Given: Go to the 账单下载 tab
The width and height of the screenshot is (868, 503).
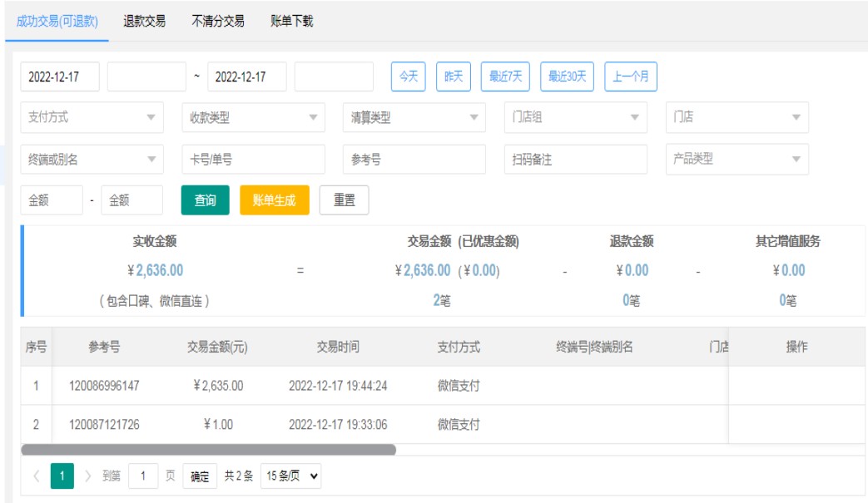Looking at the screenshot, I should coord(292,22).
